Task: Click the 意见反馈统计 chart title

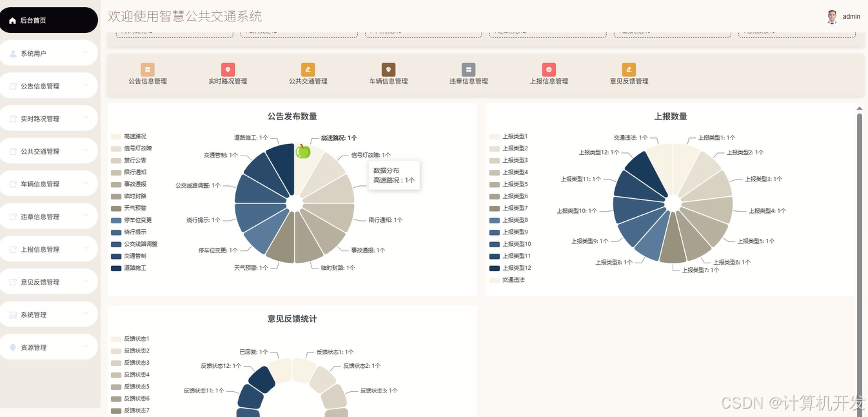Action: pyautogui.click(x=292, y=319)
